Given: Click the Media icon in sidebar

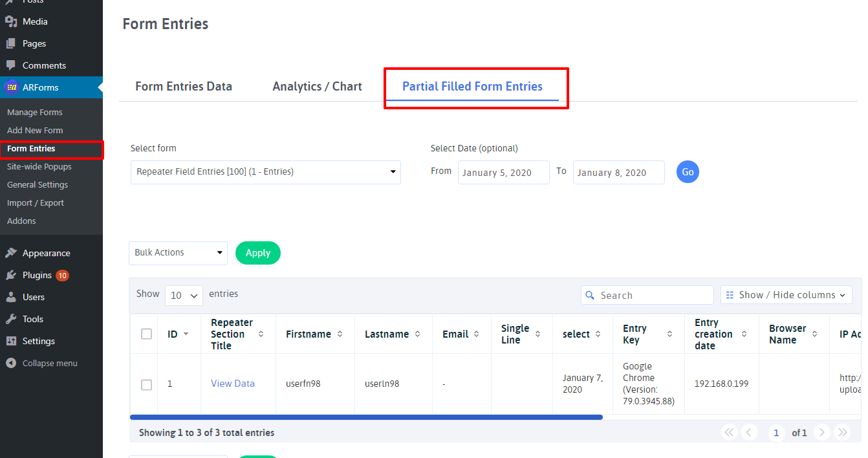Looking at the screenshot, I should pyautogui.click(x=11, y=21).
